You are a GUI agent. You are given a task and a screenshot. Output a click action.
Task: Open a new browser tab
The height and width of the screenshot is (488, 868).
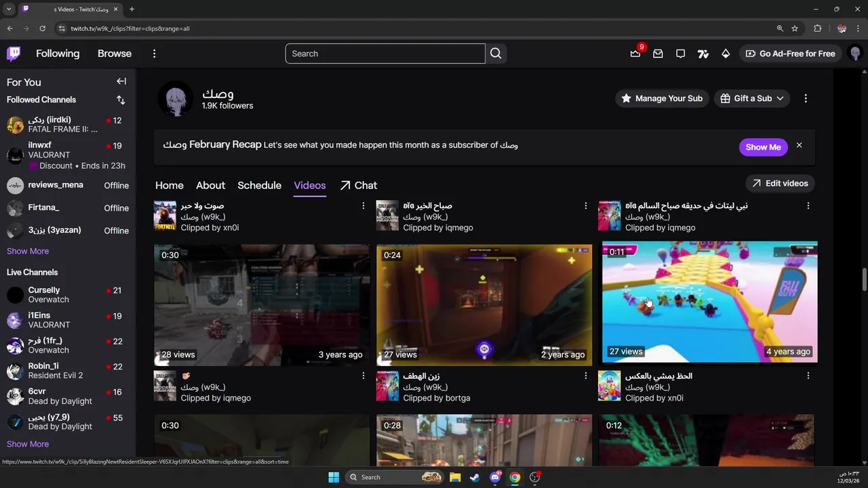tap(132, 9)
